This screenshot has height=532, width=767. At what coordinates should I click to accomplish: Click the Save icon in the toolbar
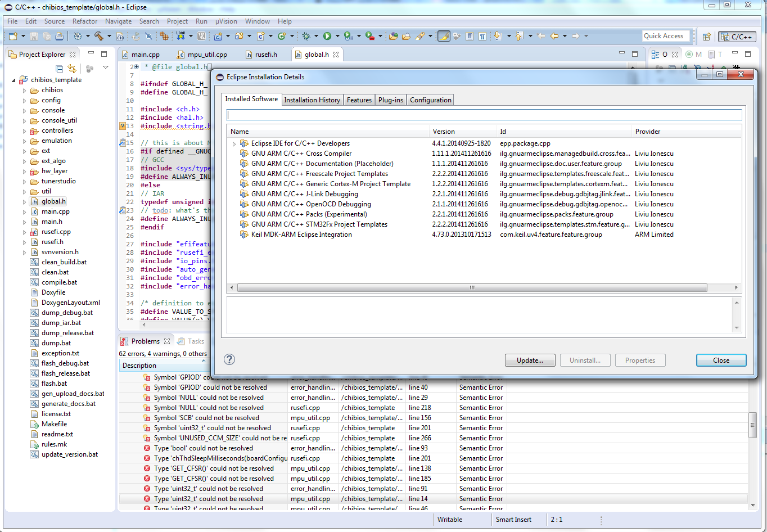pyautogui.click(x=34, y=36)
